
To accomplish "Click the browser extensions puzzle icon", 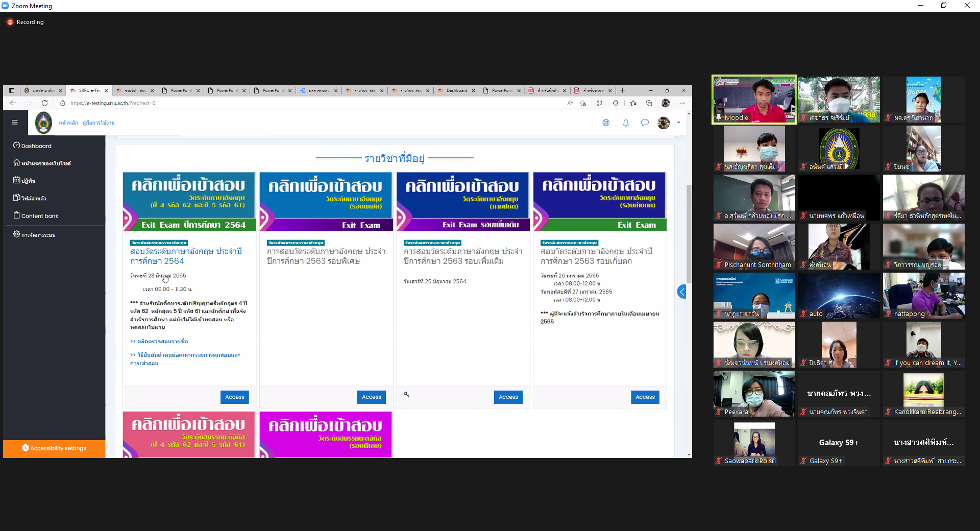I will coord(616,103).
